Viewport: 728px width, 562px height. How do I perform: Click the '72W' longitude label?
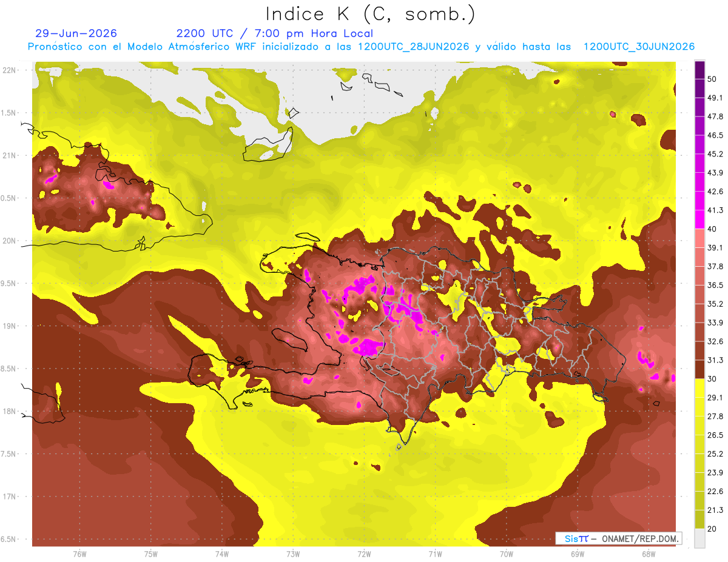[364, 554]
